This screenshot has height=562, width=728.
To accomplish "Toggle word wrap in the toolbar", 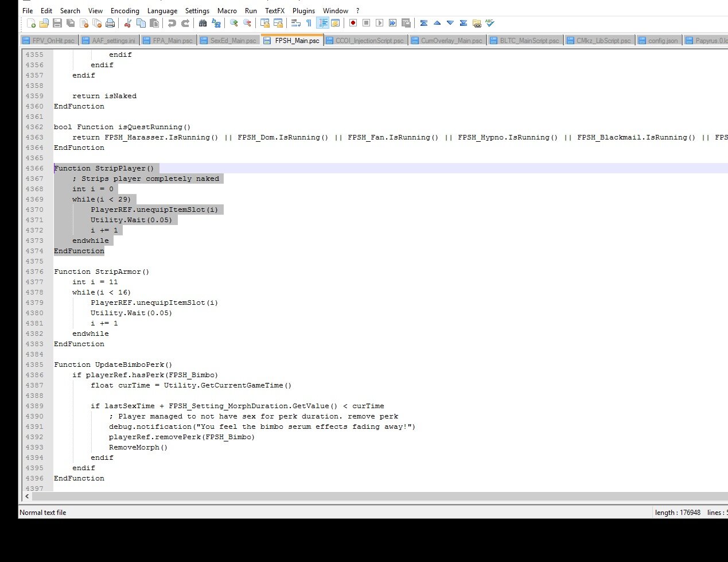I will (295, 23).
